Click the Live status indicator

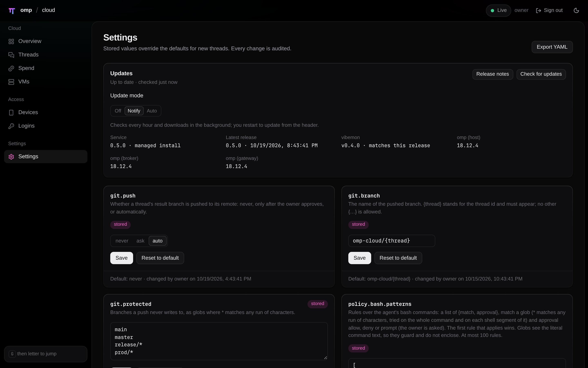(498, 10)
